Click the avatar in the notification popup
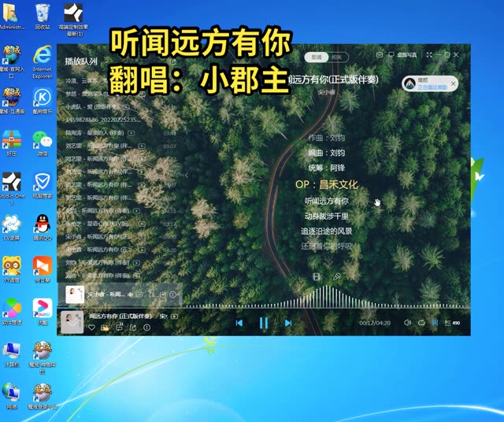The width and height of the screenshot is (504, 422). [x=409, y=83]
